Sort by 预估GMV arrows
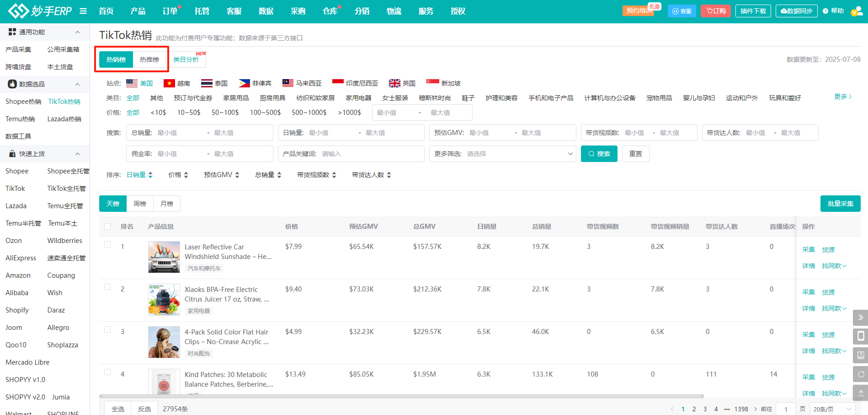The width and height of the screenshot is (868, 415). point(237,175)
